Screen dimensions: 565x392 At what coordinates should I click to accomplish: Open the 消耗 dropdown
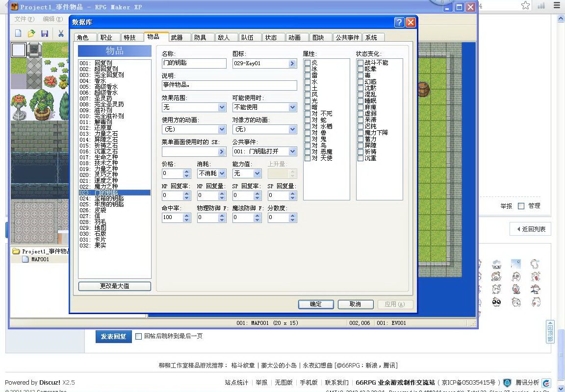[x=222, y=173]
